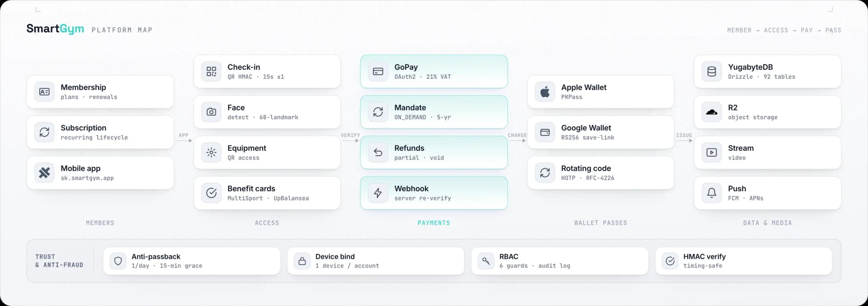Click the Check-in QR code icon
The height and width of the screenshot is (306, 868).
(211, 72)
